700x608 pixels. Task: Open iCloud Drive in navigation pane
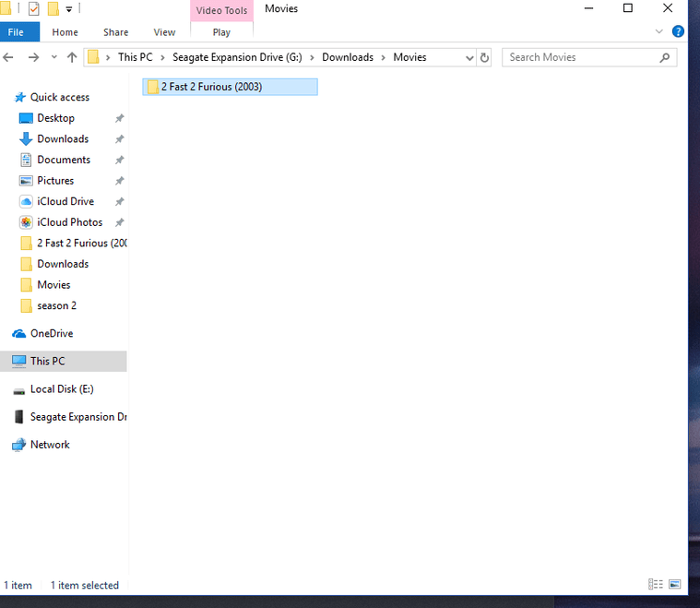pos(65,201)
